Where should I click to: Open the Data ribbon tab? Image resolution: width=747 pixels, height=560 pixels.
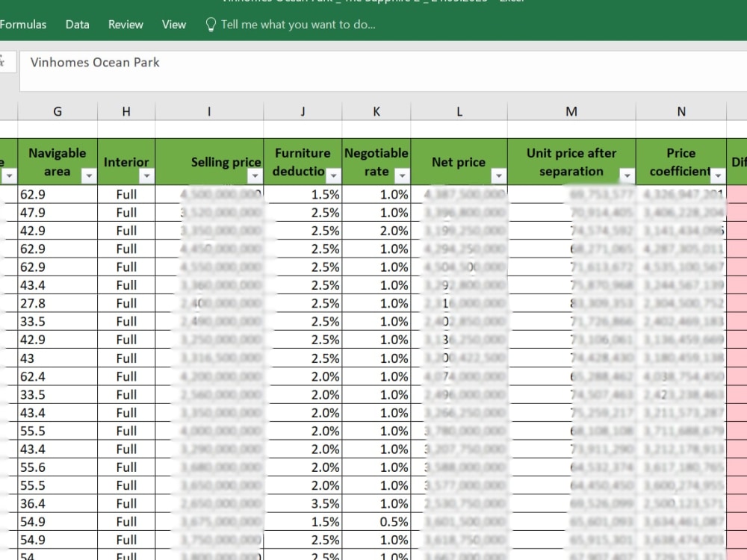[77, 25]
